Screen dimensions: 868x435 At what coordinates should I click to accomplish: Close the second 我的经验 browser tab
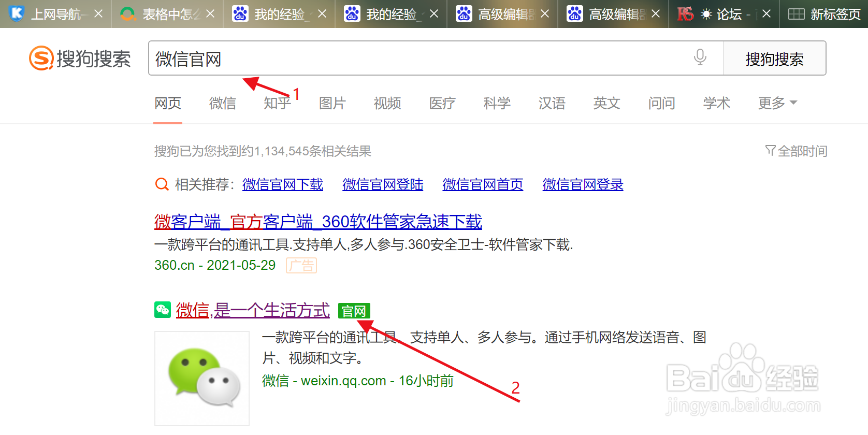434,13
